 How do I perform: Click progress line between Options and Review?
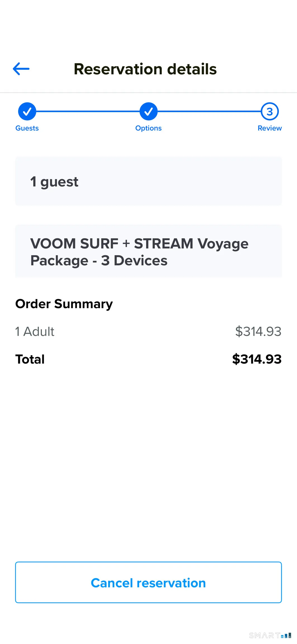click(x=209, y=111)
